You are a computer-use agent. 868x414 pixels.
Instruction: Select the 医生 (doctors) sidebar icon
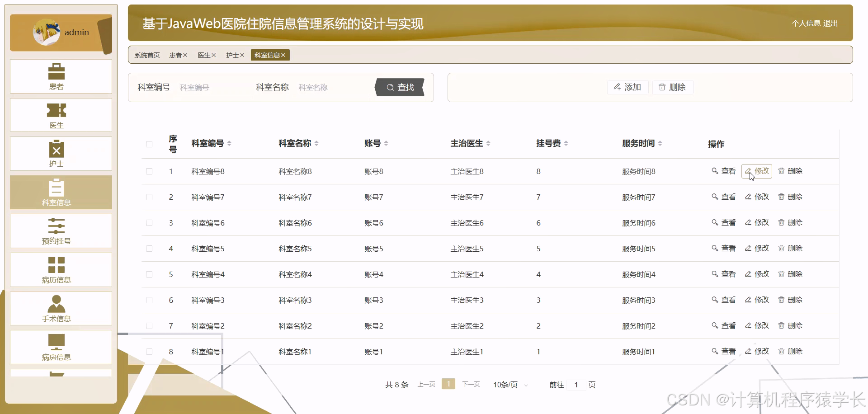[x=60, y=115]
